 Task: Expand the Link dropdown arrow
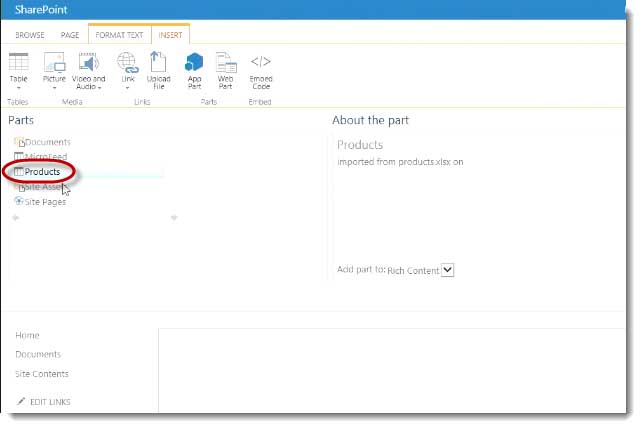point(128,88)
